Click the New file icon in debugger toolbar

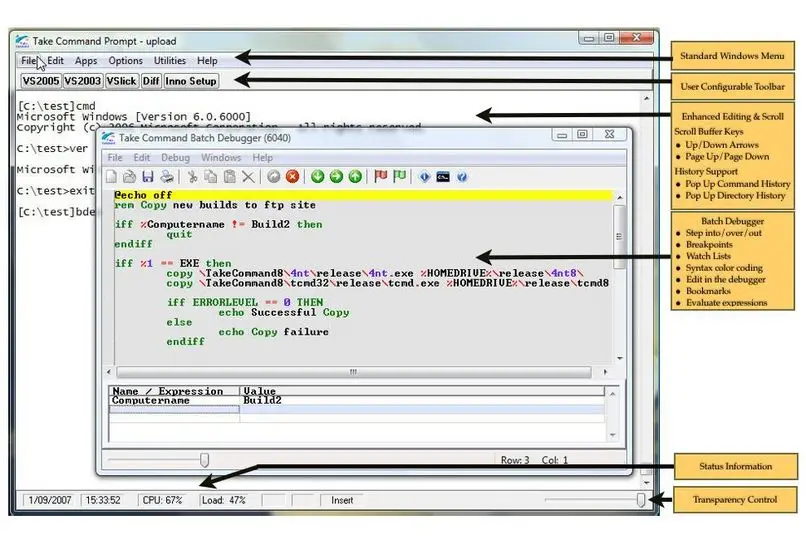[111, 177]
